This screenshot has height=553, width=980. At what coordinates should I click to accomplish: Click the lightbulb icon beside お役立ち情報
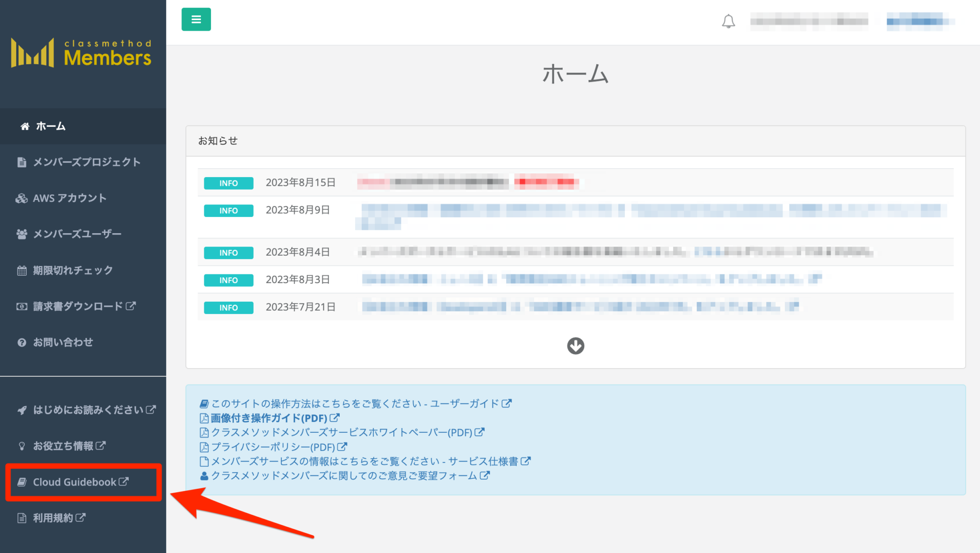pyautogui.click(x=21, y=445)
